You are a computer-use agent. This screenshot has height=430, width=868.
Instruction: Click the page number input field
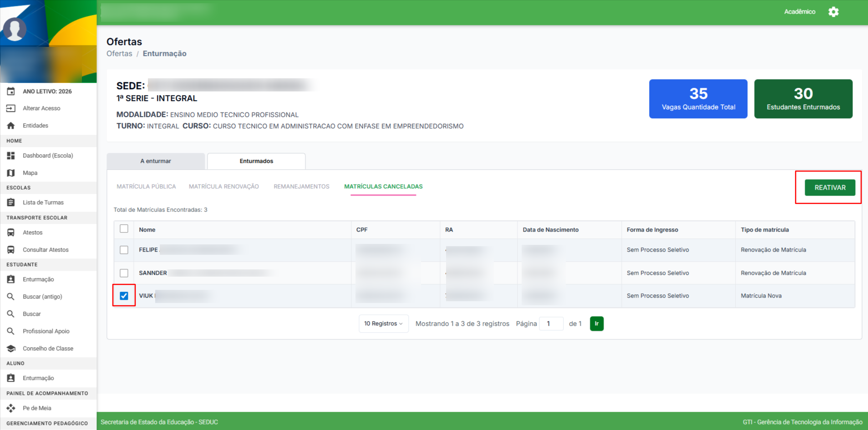(551, 324)
